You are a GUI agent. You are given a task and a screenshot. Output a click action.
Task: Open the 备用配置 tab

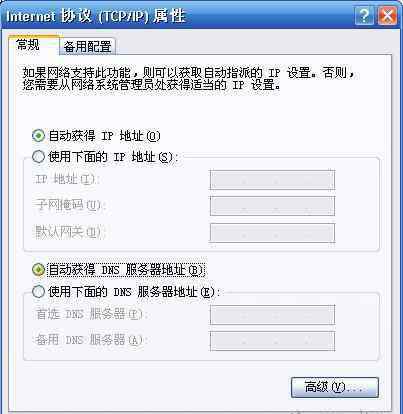[x=87, y=46]
